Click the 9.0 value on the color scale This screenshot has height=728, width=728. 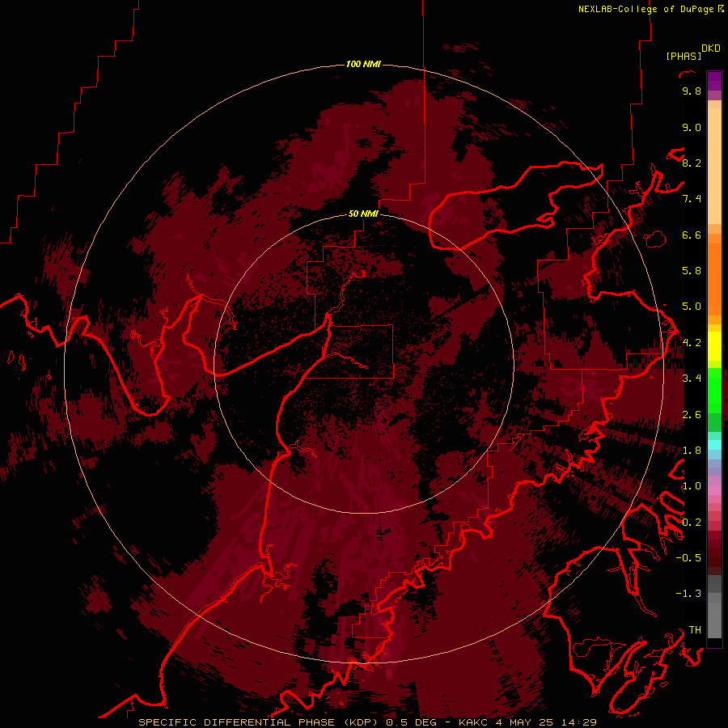coord(692,127)
